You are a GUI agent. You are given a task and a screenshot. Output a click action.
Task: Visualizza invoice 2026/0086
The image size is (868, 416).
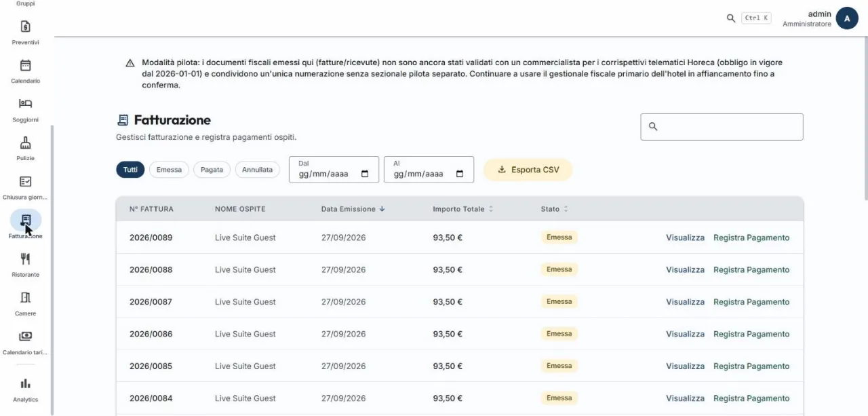click(685, 334)
